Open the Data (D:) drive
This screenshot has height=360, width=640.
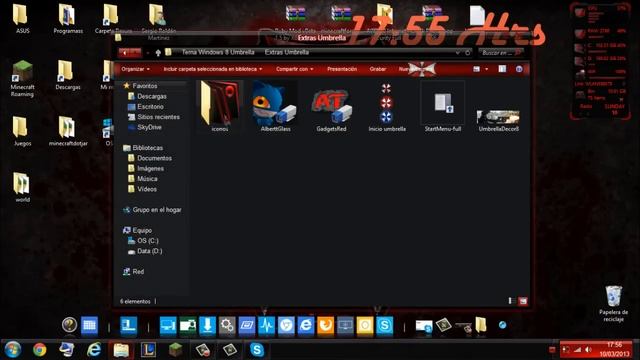pos(149,251)
